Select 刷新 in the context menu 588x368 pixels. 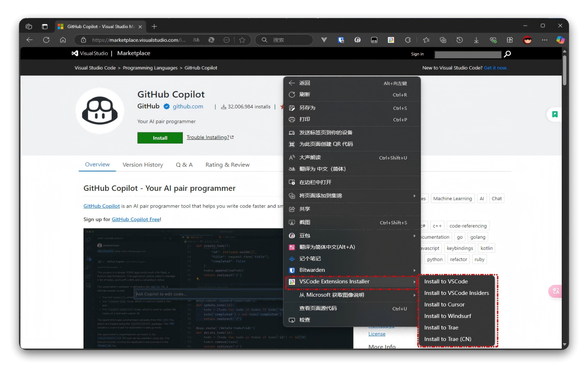tap(352, 95)
